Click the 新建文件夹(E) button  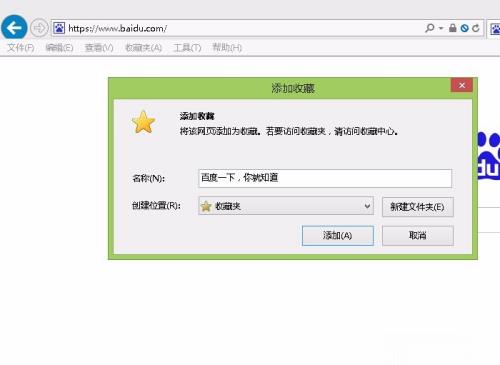[x=418, y=207]
